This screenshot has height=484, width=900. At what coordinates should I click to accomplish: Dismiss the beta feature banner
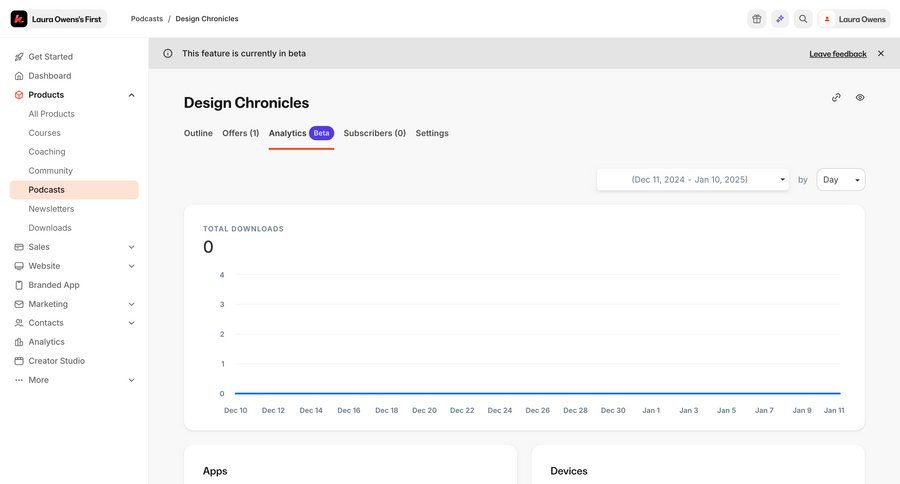click(x=880, y=53)
